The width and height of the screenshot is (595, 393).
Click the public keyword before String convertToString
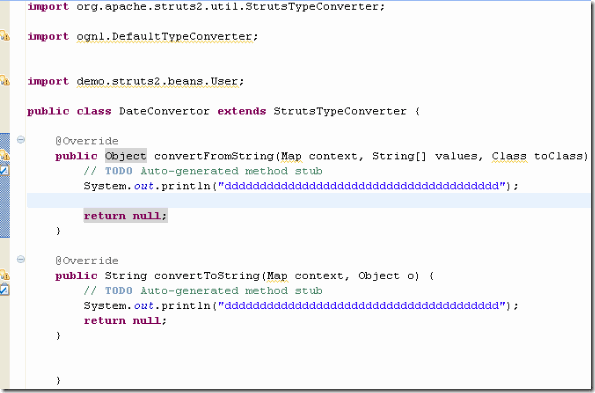(x=76, y=276)
